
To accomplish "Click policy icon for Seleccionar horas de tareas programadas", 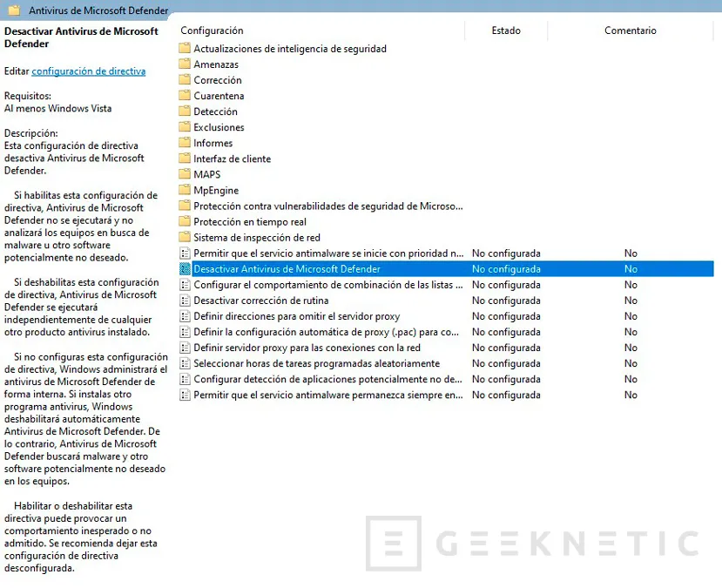I will pos(185,363).
